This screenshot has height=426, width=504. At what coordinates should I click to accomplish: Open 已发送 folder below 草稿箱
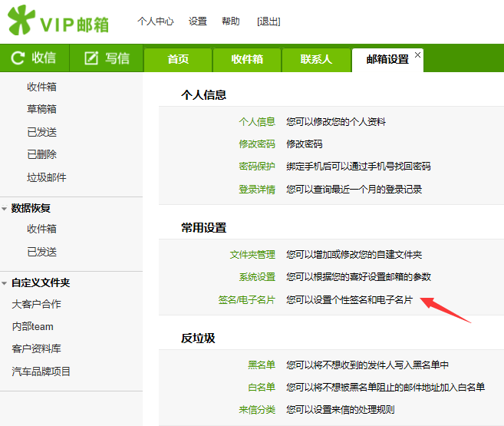pos(41,132)
